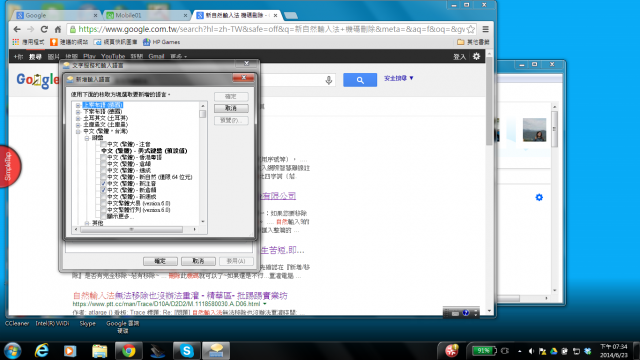Expand the highlighted first language node
Viewport: 640px width, 360px height.
click(78, 105)
